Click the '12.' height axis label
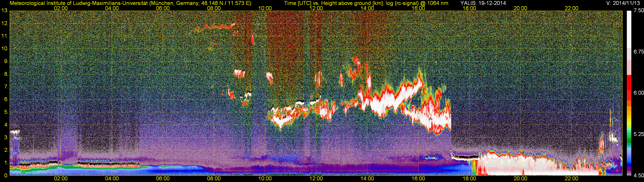 (5, 23)
